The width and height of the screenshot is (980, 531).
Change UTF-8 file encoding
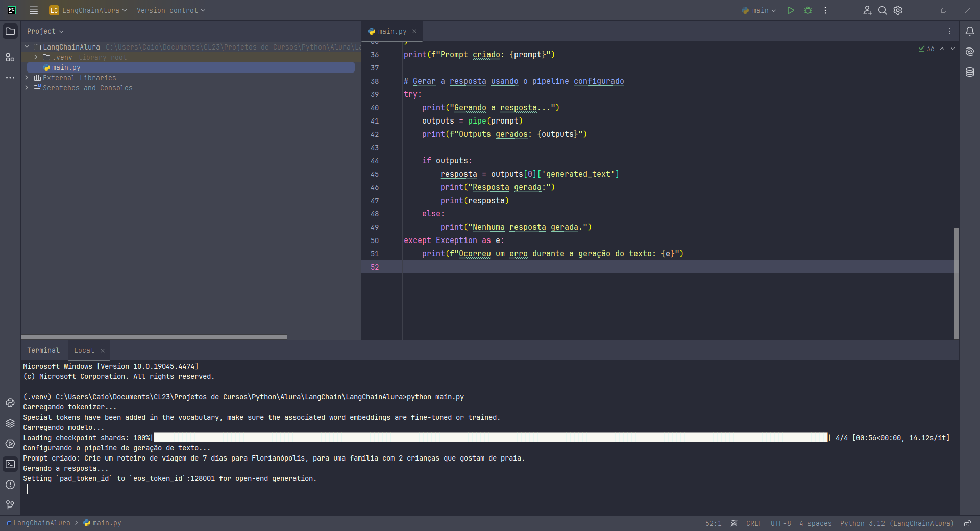[x=781, y=523]
